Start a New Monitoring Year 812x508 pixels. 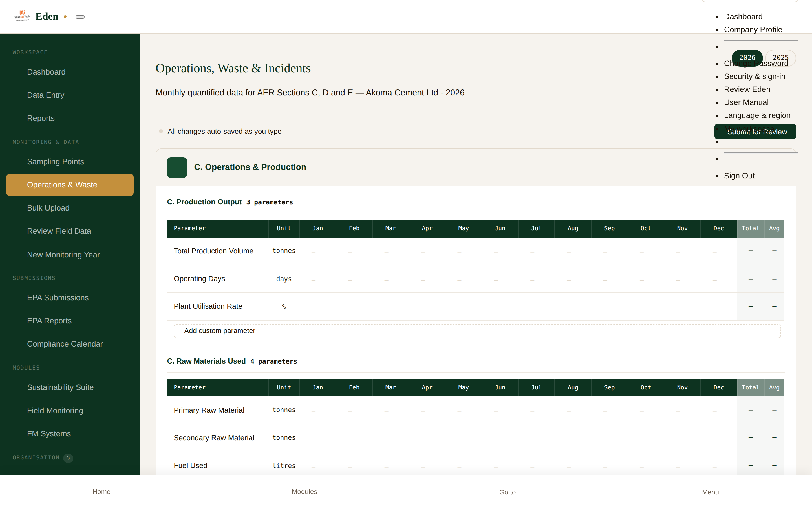click(x=70, y=255)
